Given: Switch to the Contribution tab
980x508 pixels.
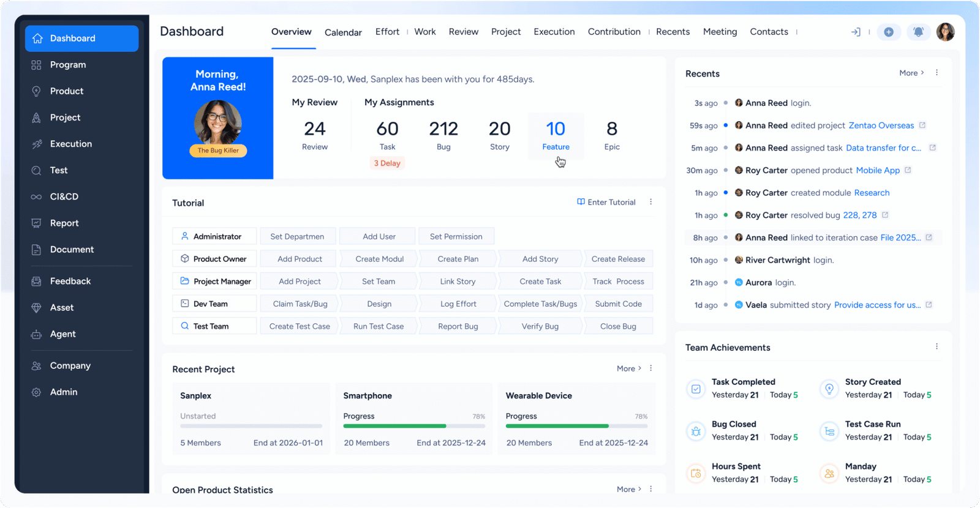Looking at the screenshot, I should pos(614,32).
